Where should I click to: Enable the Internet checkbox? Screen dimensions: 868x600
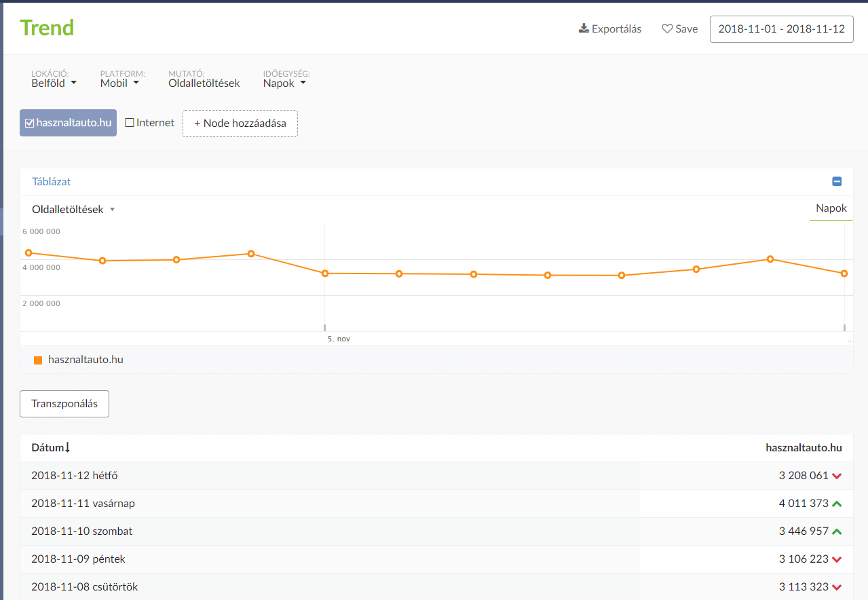pyautogui.click(x=130, y=123)
